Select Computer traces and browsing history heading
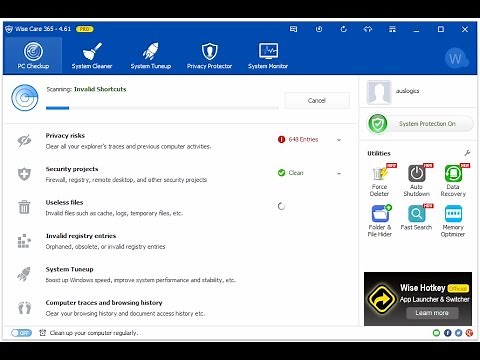The image size is (480, 360). [104, 303]
